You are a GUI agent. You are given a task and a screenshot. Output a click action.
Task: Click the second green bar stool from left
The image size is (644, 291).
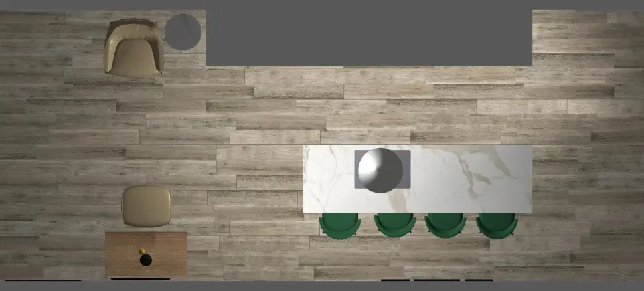click(395, 225)
